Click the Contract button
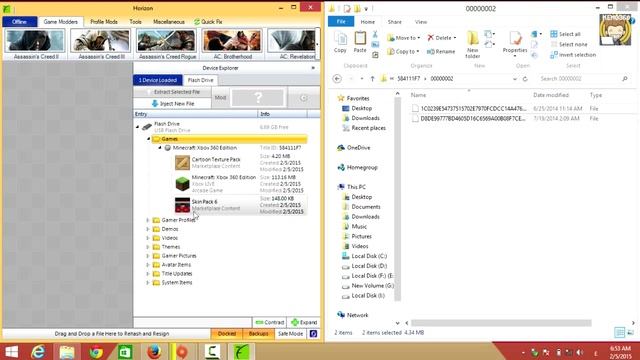This screenshot has height=360, width=640. tap(269, 322)
